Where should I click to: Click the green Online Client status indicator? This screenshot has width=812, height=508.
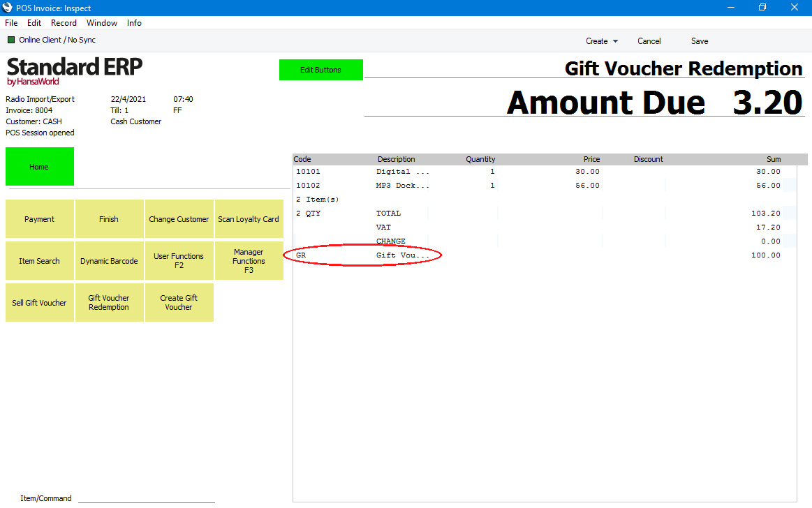(11, 40)
